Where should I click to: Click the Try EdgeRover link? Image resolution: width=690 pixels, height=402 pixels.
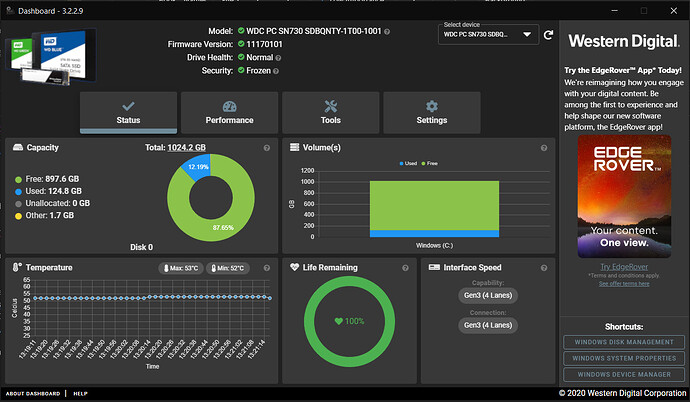pyautogui.click(x=624, y=267)
